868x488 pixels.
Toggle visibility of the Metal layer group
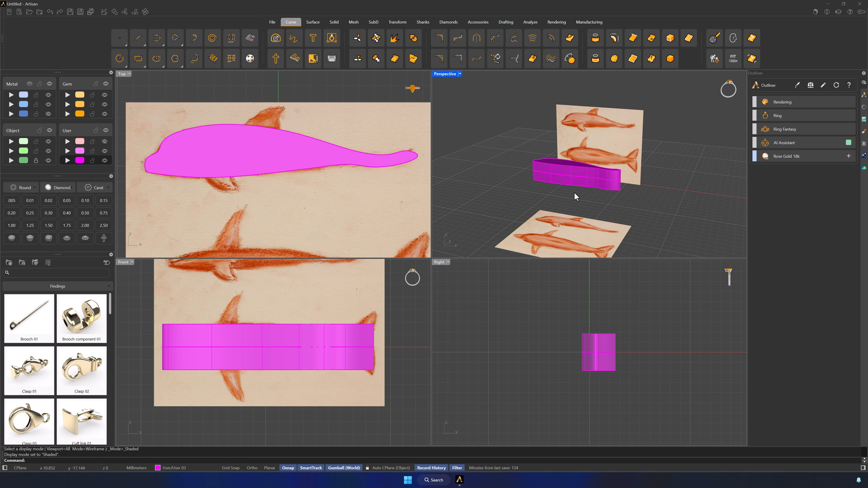pyautogui.click(x=50, y=84)
